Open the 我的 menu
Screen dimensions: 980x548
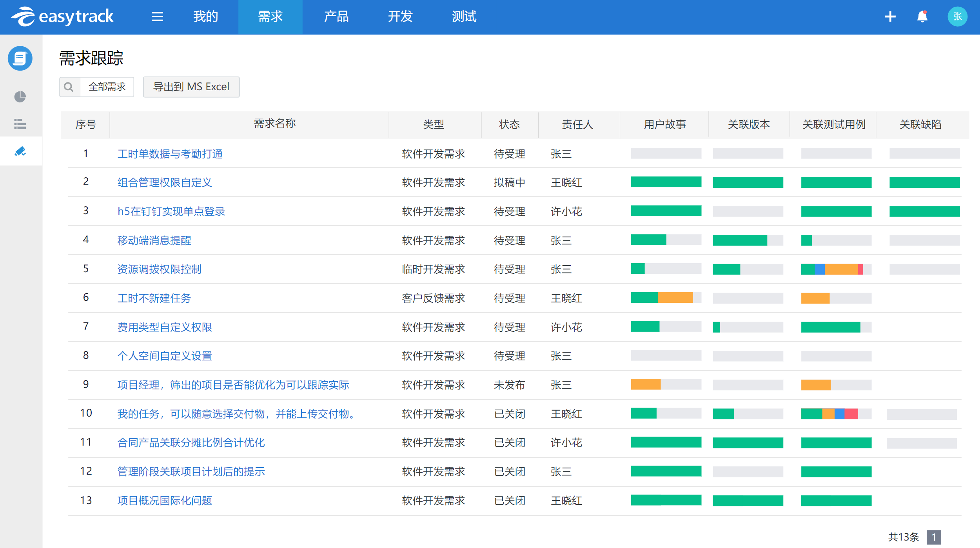[x=205, y=16]
